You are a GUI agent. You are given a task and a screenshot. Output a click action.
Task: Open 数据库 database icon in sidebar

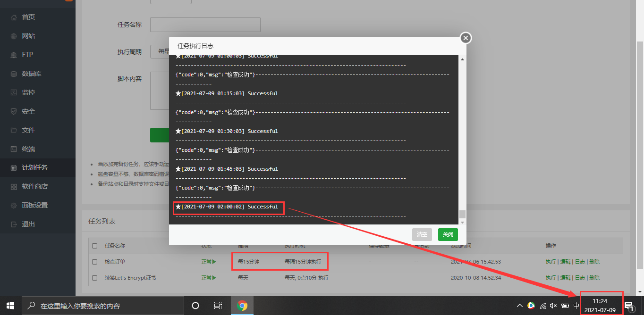click(x=14, y=74)
